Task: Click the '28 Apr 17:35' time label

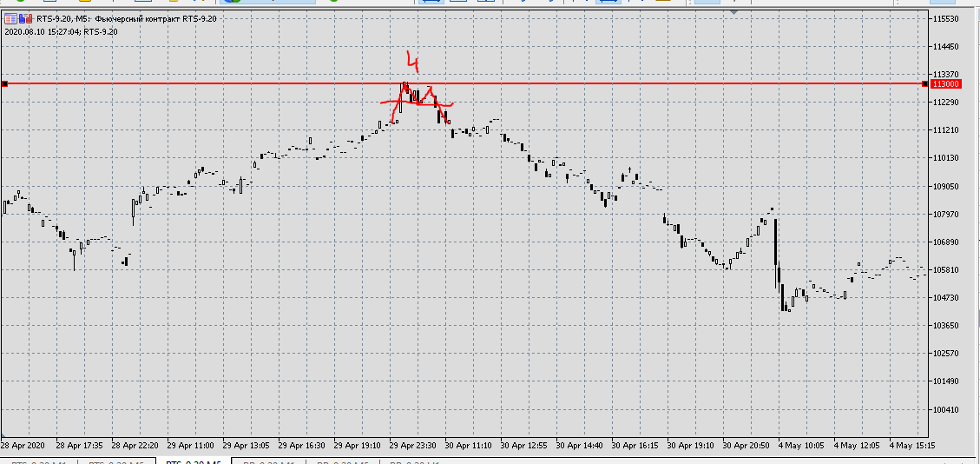Action: click(x=79, y=445)
